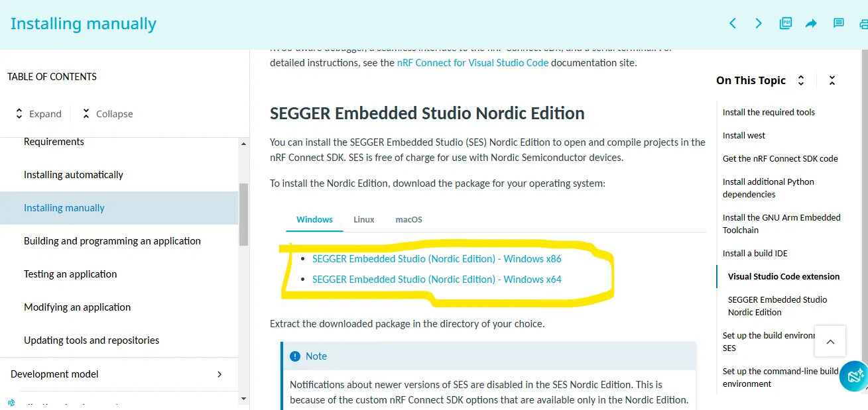
Task: Click the table of contents scrollbar up arrow
Action: click(x=243, y=144)
